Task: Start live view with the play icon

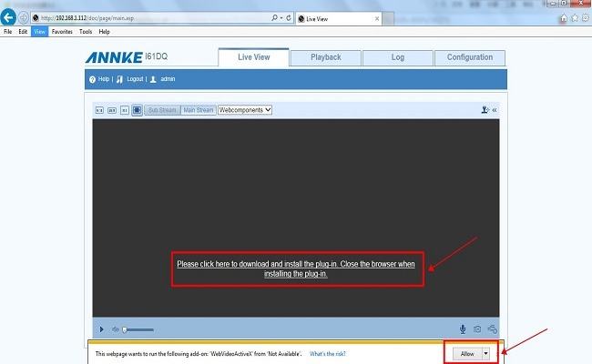Action: (101, 329)
